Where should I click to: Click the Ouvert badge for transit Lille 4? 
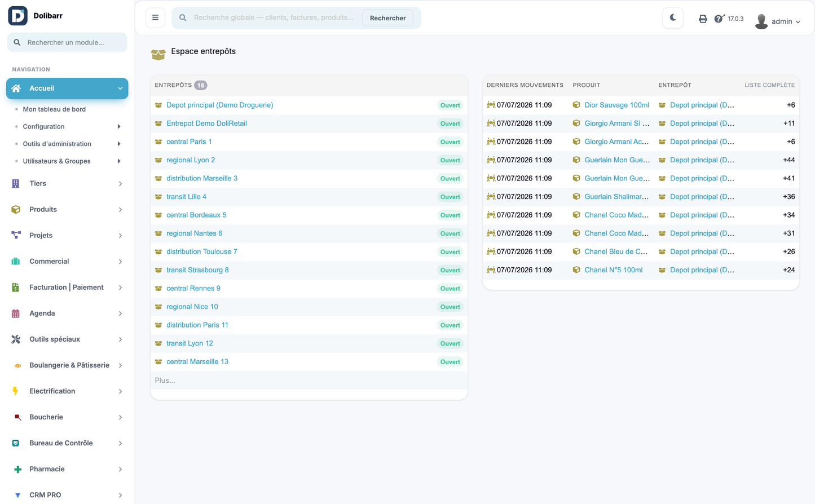click(x=450, y=197)
